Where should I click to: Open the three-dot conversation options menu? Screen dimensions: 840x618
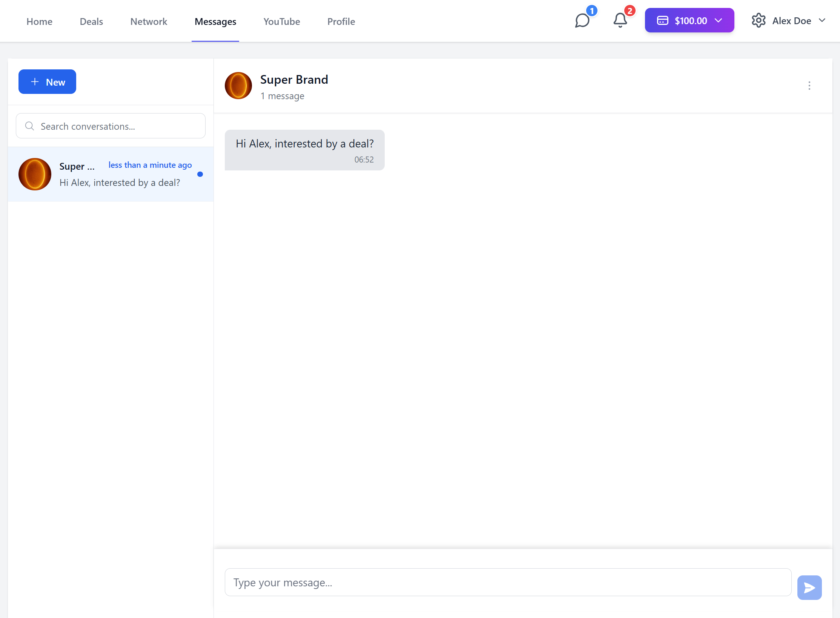(x=809, y=86)
